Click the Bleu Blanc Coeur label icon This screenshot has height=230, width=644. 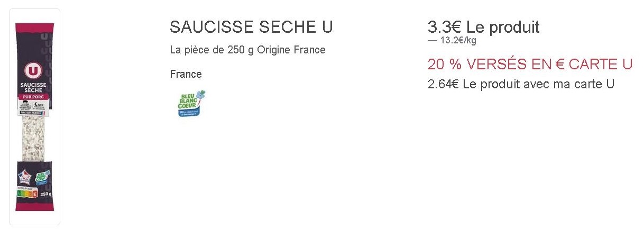pos(192,103)
